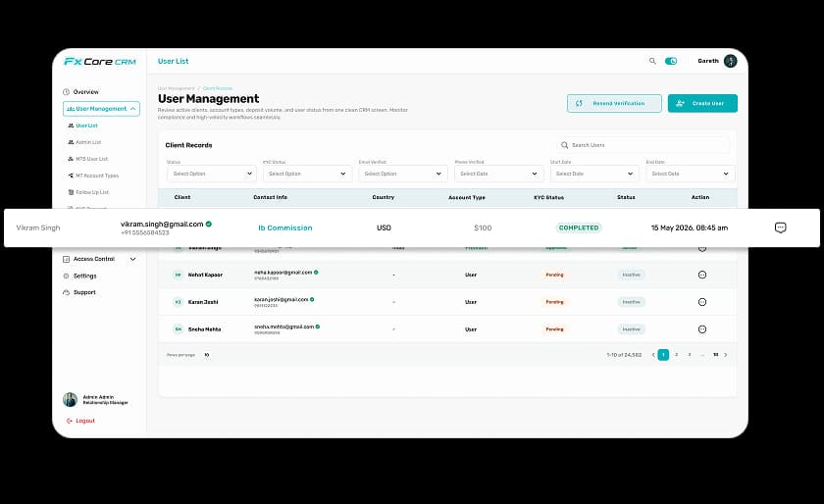Screen dimensions: 824x504
Task: Click the Admin Admin profile photo
Action: tap(70, 400)
